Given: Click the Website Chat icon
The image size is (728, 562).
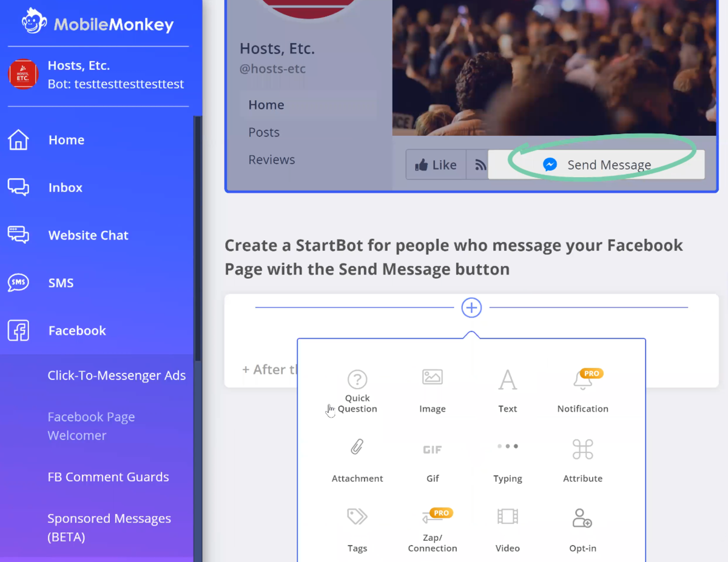Looking at the screenshot, I should pyautogui.click(x=18, y=235).
